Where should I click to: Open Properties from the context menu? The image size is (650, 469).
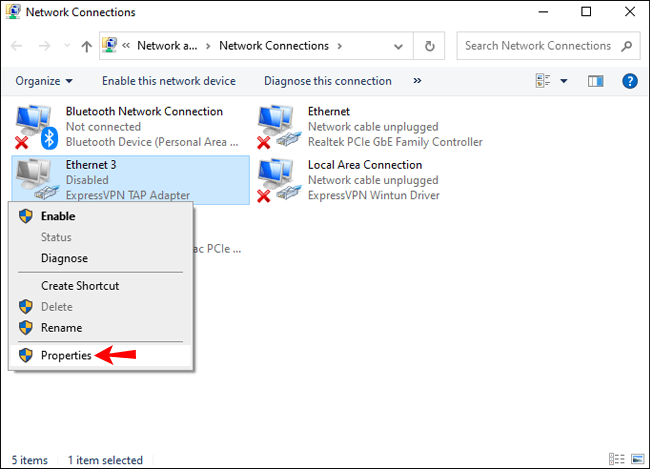click(x=101, y=355)
